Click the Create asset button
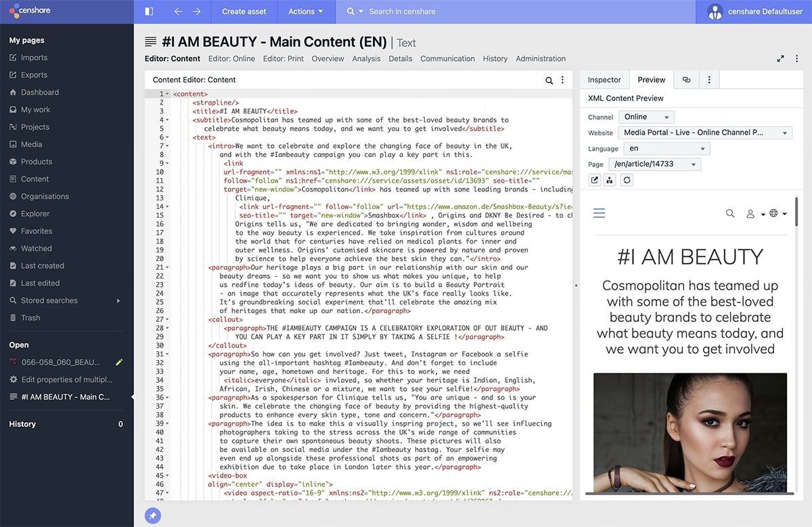The image size is (812, 527). click(x=244, y=12)
